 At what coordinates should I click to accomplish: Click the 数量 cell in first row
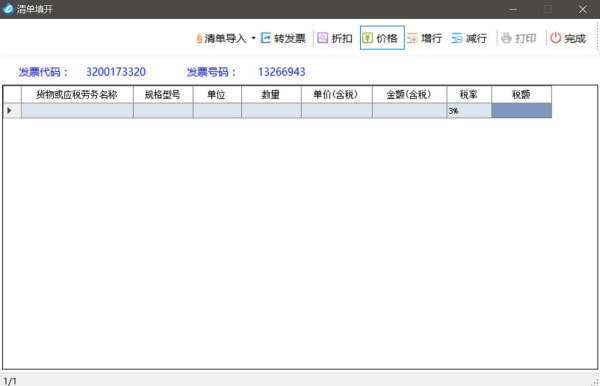pos(271,111)
